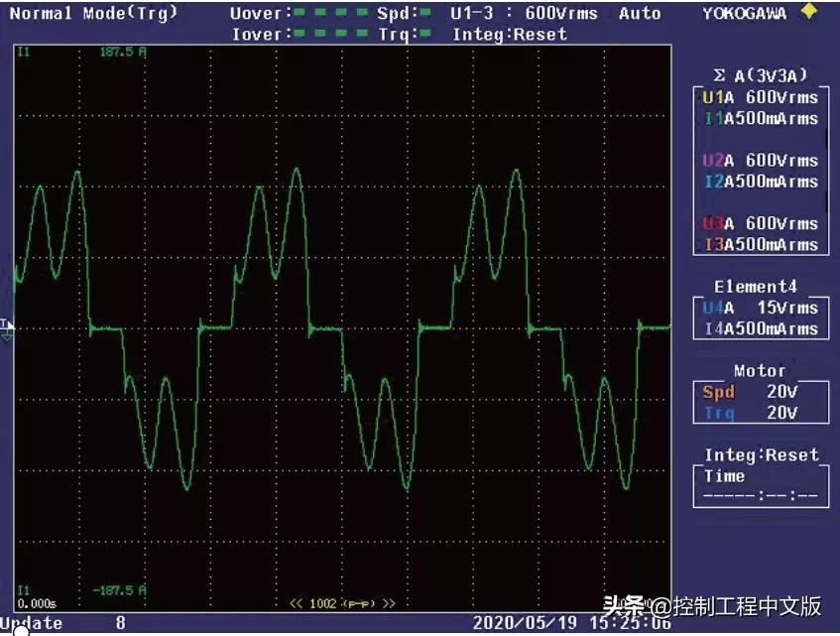The image size is (840, 636).
Task: Click the Normal Mode(Trg) label
Action: click(94, 13)
